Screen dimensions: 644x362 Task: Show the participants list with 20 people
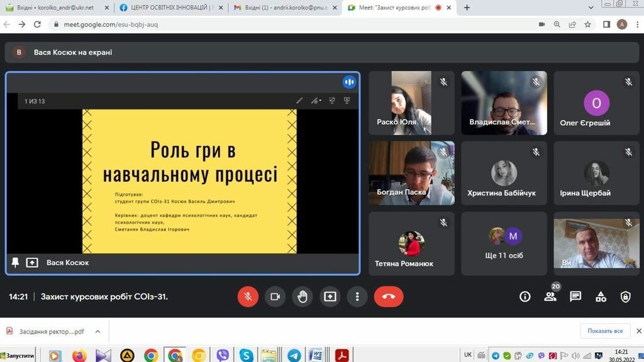click(x=550, y=297)
